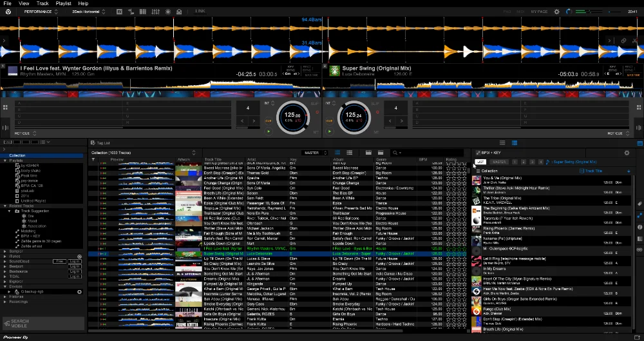Open the Track menu
The height and width of the screenshot is (341, 644).
pos(43,3)
